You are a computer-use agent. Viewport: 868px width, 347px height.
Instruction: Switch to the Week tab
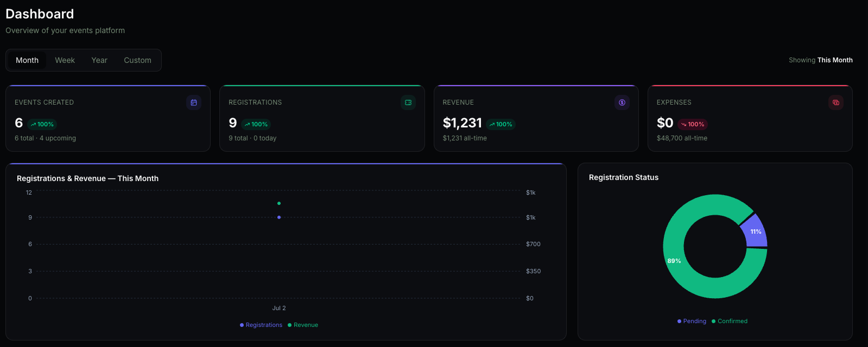click(65, 60)
